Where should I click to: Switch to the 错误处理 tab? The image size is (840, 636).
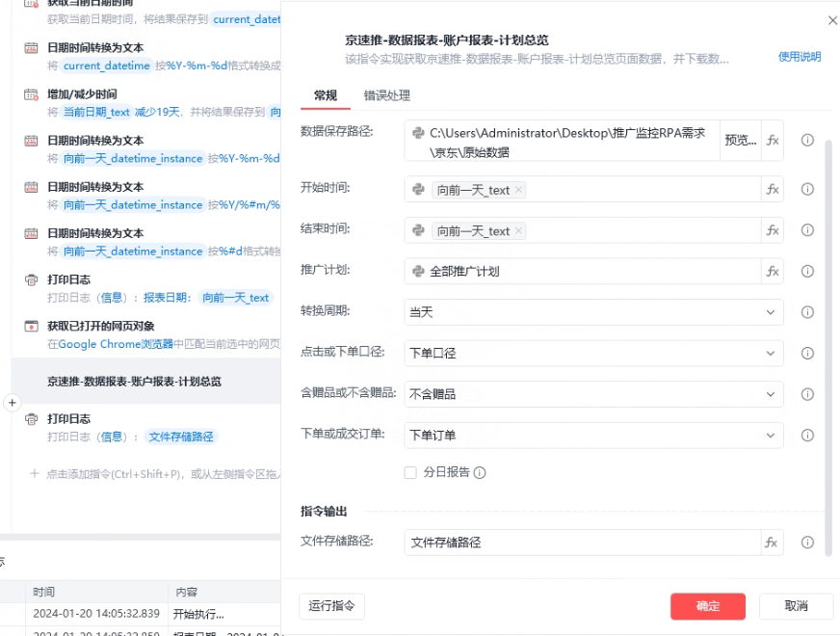pyautogui.click(x=387, y=95)
